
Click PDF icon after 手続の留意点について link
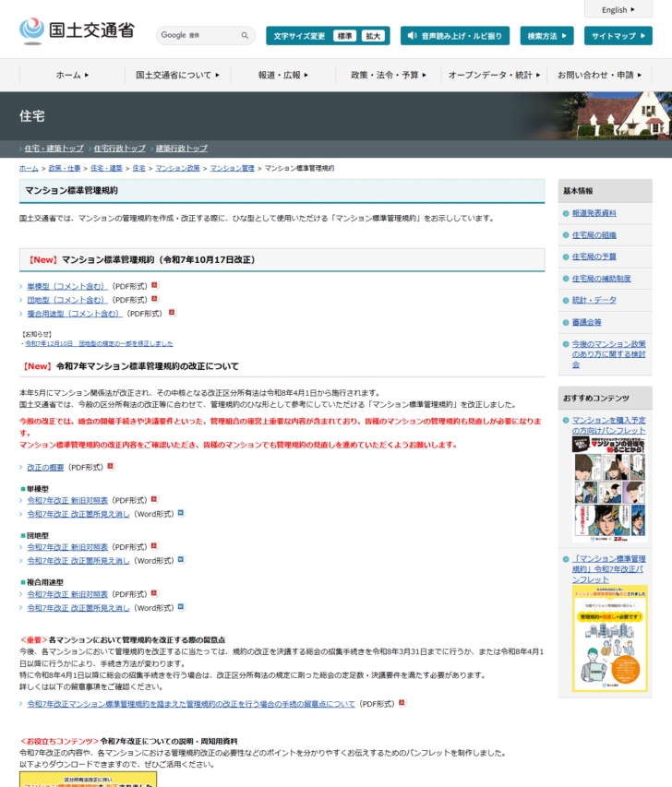coord(402,703)
